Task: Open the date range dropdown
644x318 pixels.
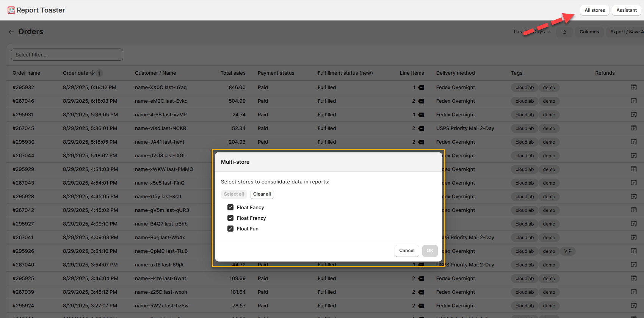Action: 532,32
